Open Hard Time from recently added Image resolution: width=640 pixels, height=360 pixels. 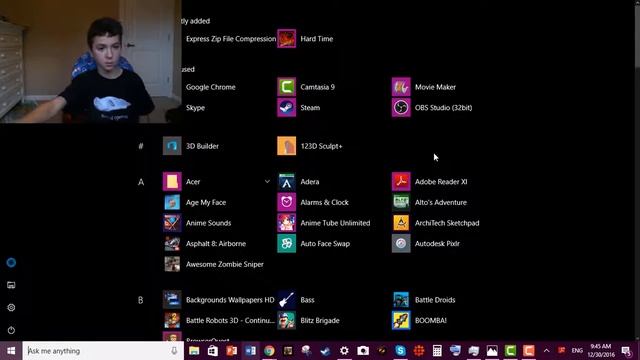coord(306,39)
